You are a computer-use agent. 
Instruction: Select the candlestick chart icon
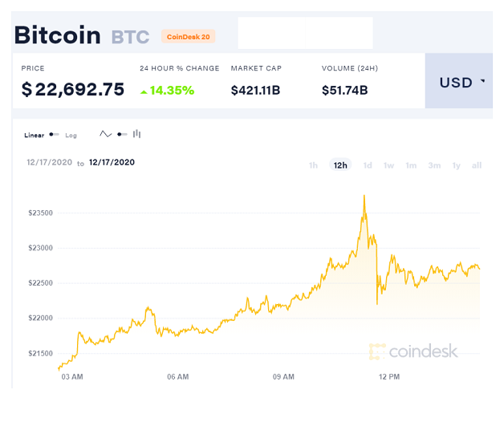[x=137, y=134]
